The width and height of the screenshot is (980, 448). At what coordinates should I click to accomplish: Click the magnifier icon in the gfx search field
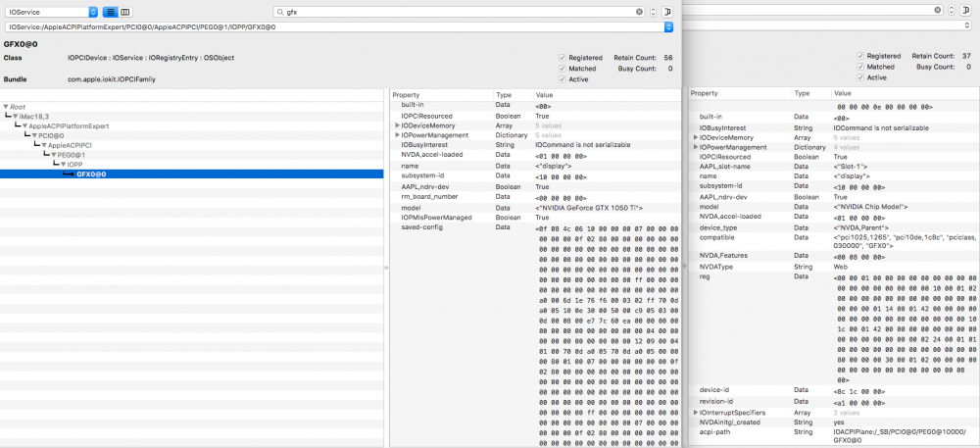click(x=279, y=12)
